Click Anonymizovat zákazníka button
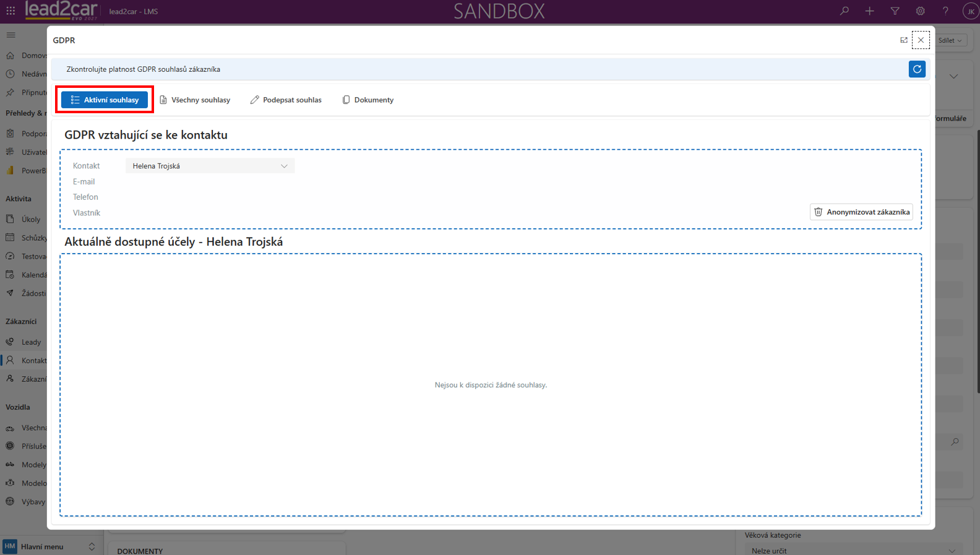 (861, 212)
